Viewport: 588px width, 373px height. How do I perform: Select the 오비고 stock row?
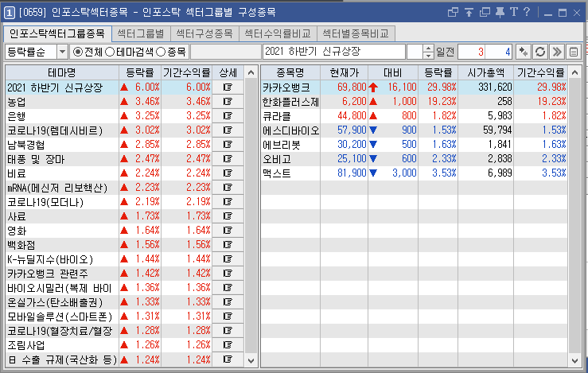click(414, 159)
